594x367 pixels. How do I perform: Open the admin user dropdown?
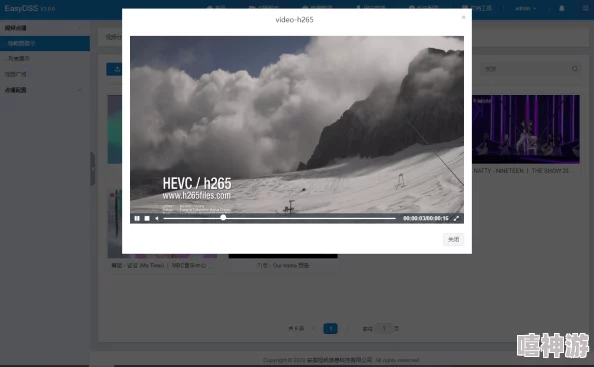pyautogui.click(x=525, y=8)
